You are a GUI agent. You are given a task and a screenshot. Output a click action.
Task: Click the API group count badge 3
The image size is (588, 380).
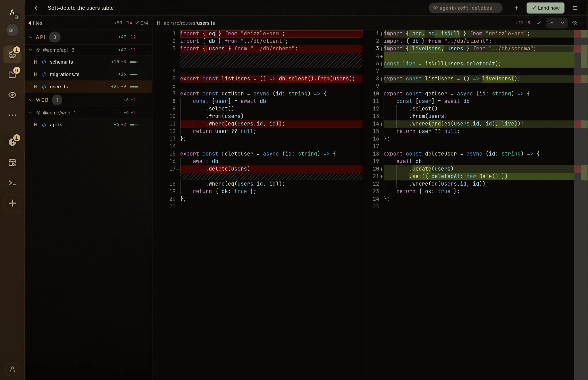(x=55, y=37)
